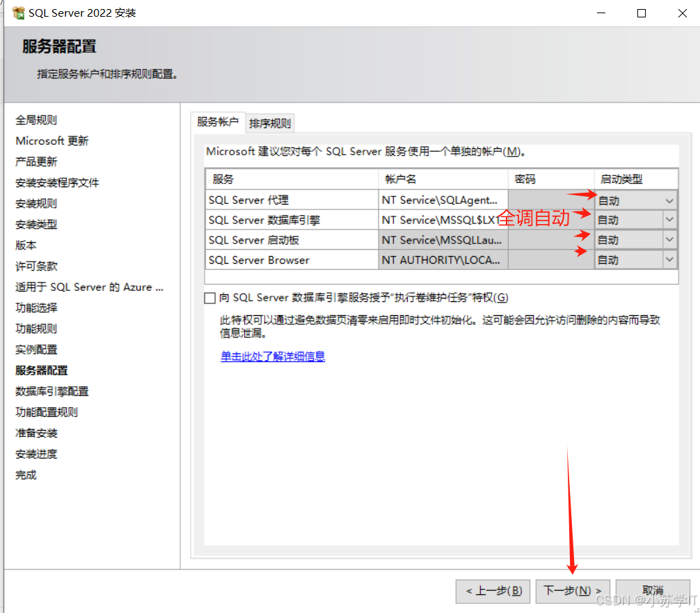The width and height of the screenshot is (700, 613).
Task: Select the account name cell for SQL Server 代理
Action: click(x=443, y=200)
